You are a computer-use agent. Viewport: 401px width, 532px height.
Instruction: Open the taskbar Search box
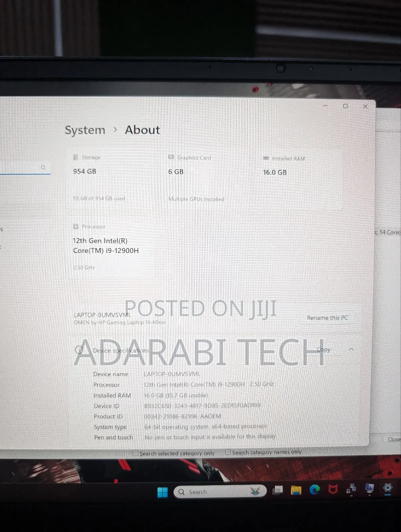click(x=220, y=491)
